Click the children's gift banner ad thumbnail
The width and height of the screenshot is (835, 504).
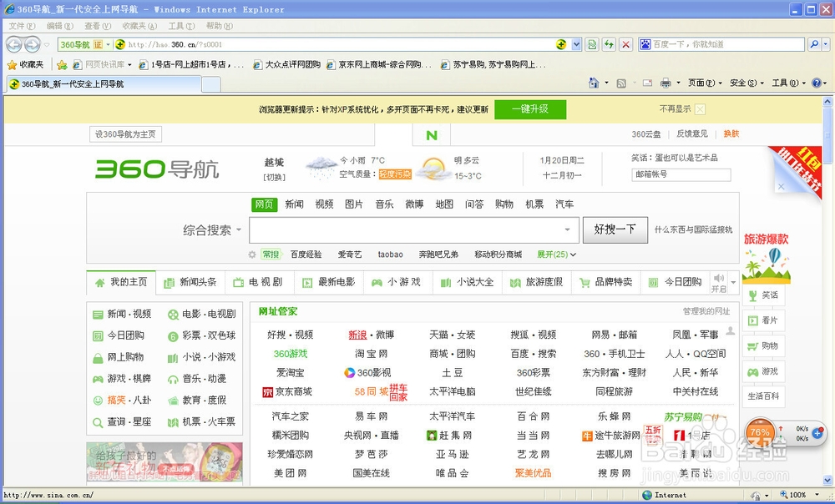pos(164,462)
